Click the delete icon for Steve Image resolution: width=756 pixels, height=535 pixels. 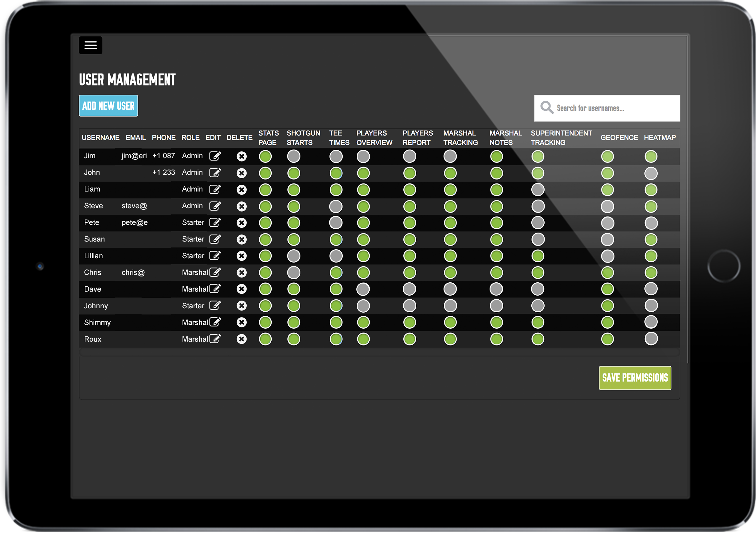242,205
